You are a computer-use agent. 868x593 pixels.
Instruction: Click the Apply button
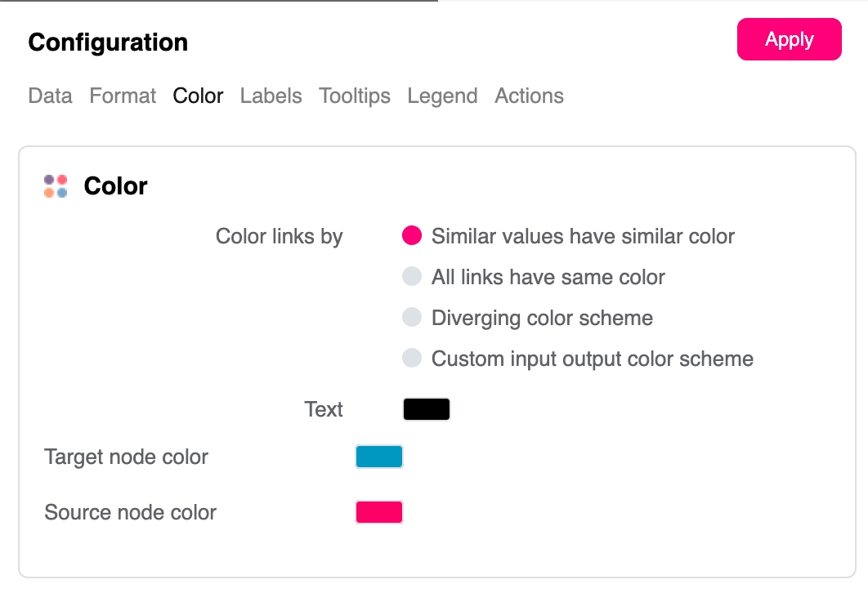pos(789,40)
